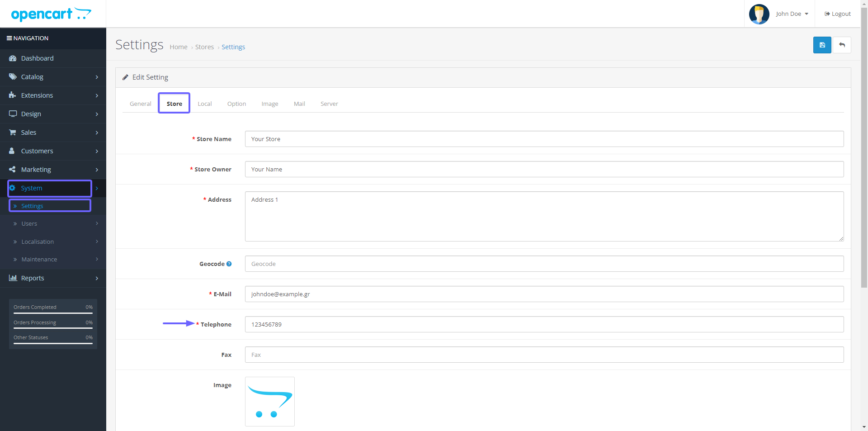Expand the Design menu chevron

click(x=97, y=114)
